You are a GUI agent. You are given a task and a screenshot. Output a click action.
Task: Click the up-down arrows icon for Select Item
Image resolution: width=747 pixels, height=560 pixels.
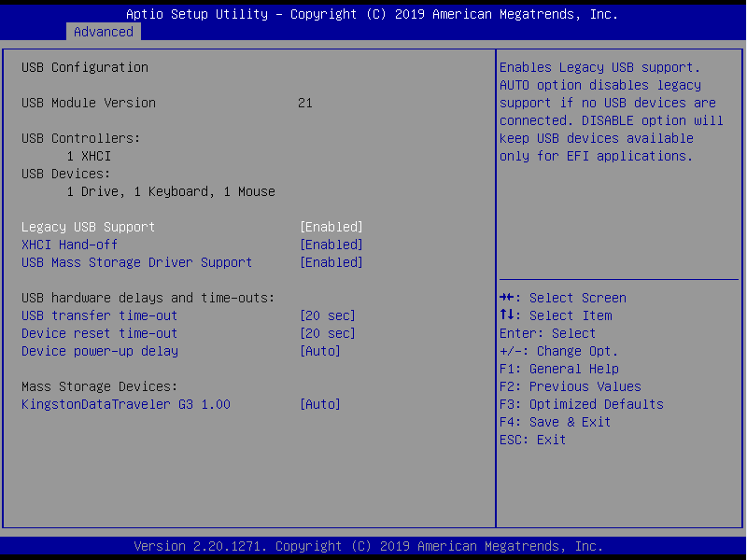coord(507,315)
